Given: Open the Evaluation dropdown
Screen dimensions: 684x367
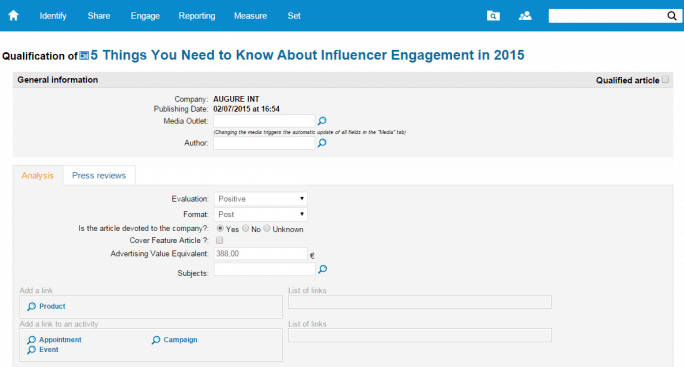Looking at the screenshot, I should pos(260,199).
